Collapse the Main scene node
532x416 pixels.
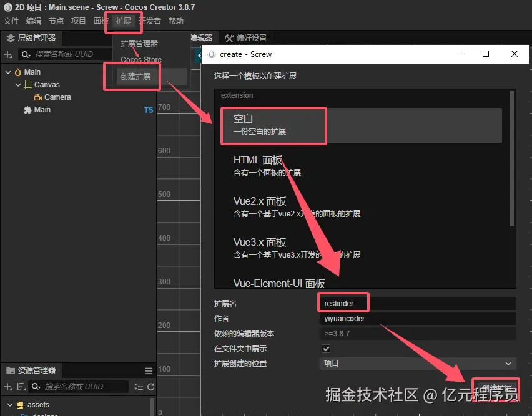[x=9, y=72]
